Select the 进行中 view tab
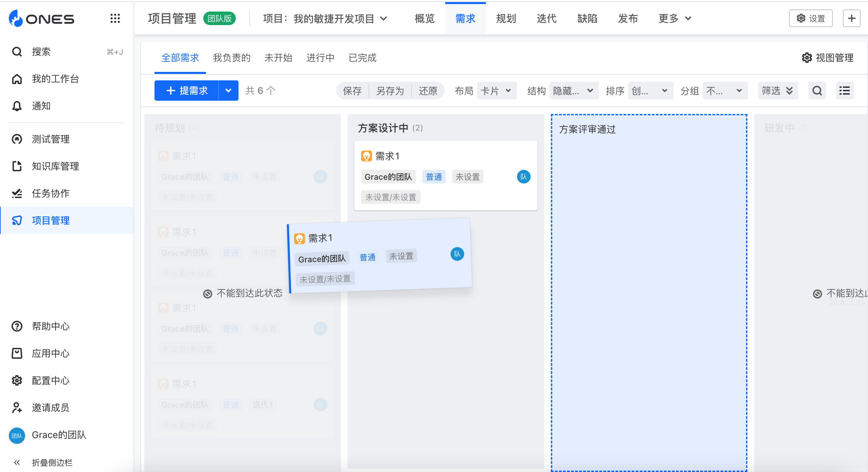Screen dimensions: 868x472 click(320, 58)
